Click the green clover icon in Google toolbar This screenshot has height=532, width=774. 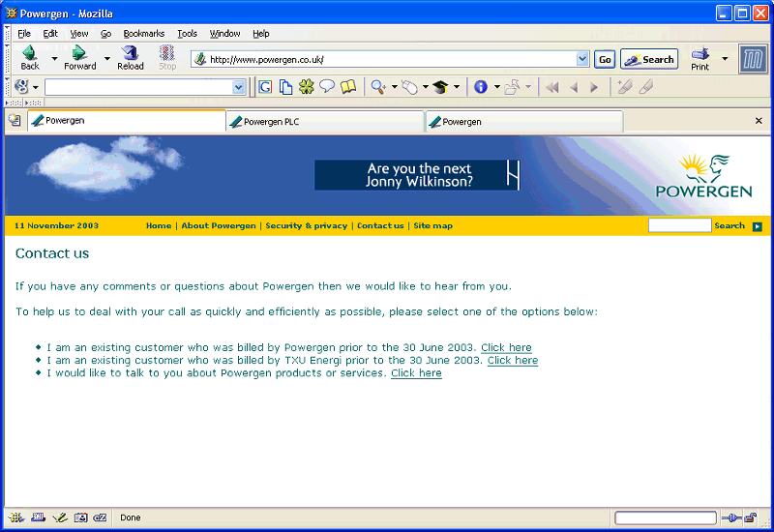tap(306, 87)
